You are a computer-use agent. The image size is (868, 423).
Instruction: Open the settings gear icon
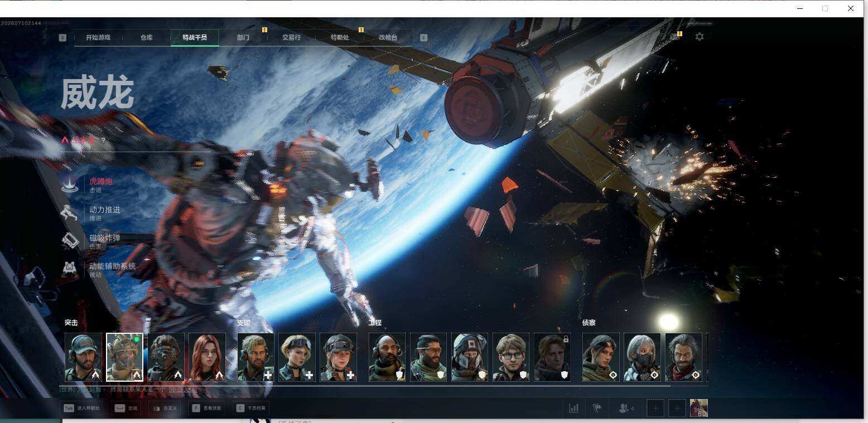click(700, 37)
